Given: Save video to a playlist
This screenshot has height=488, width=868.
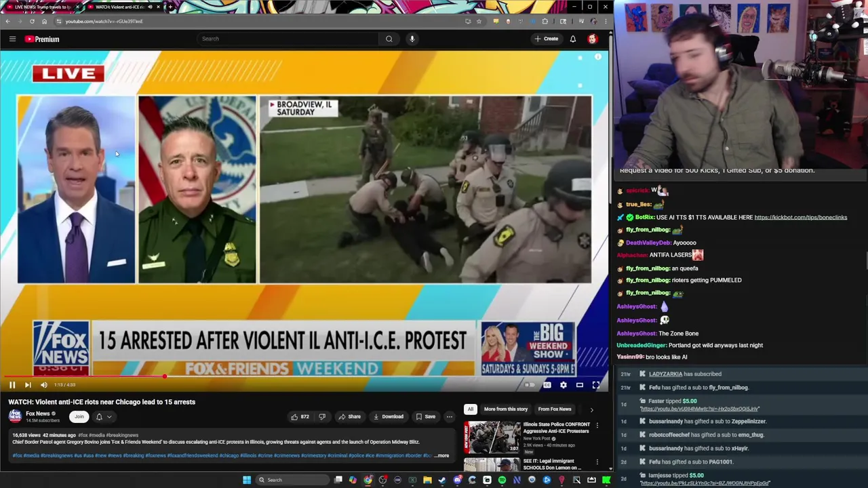Looking at the screenshot, I should click(425, 417).
